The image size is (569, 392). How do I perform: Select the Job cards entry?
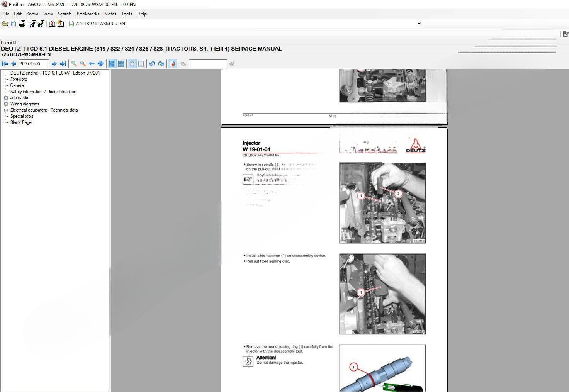[x=19, y=98]
